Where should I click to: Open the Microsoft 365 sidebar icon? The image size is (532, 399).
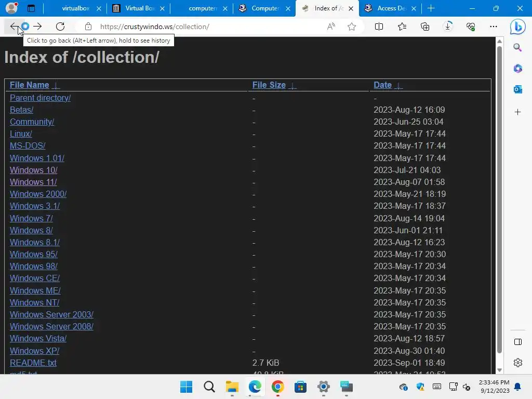coord(517,69)
